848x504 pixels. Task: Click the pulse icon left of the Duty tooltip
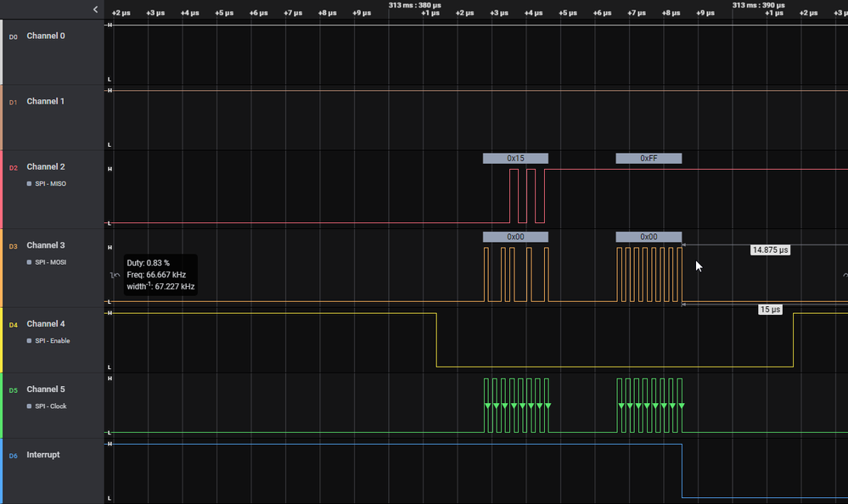click(x=115, y=275)
